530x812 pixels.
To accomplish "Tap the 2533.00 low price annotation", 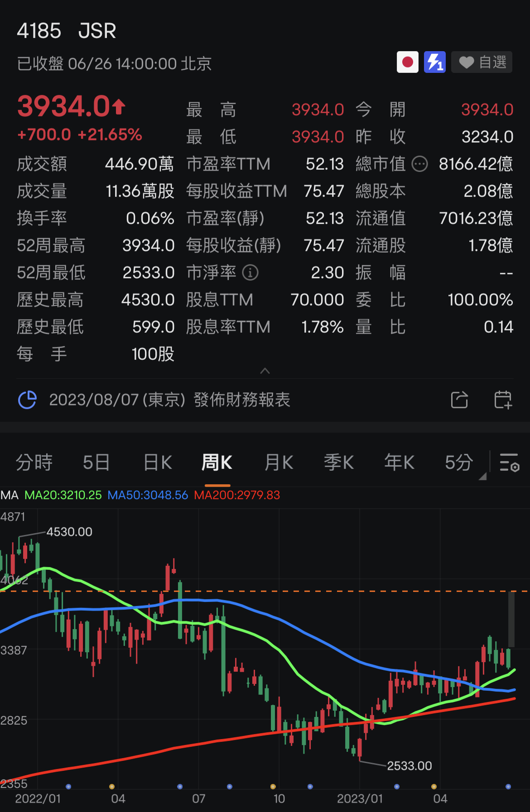I will coord(410,766).
